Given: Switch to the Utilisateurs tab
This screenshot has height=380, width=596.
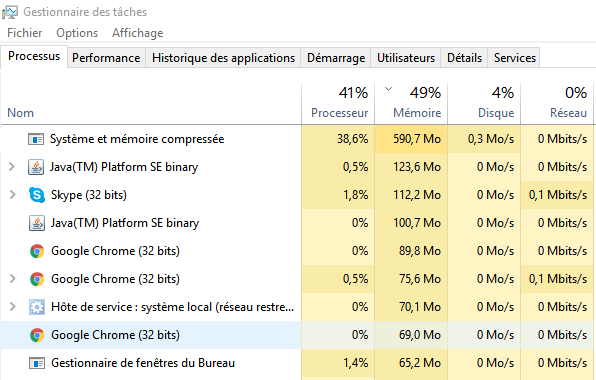Looking at the screenshot, I should pos(406,58).
